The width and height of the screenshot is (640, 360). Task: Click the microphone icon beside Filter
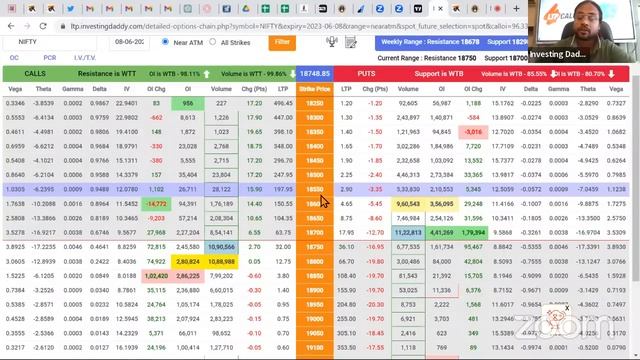click(x=332, y=41)
